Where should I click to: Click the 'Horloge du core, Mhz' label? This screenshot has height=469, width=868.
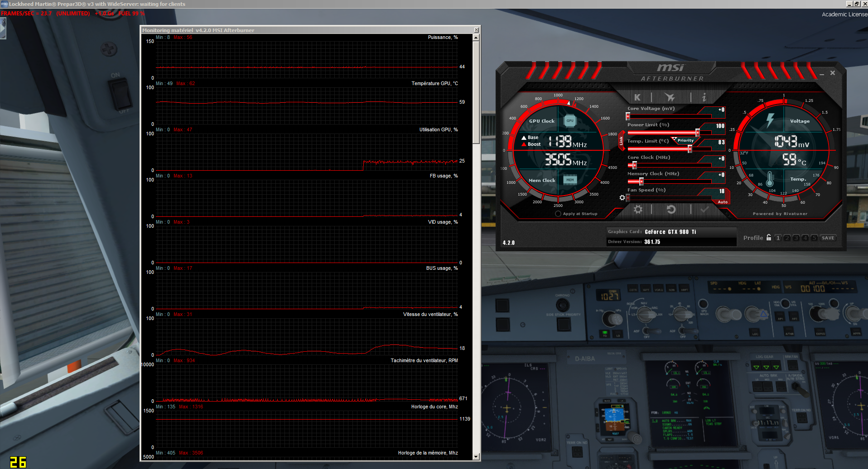(434, 407)
